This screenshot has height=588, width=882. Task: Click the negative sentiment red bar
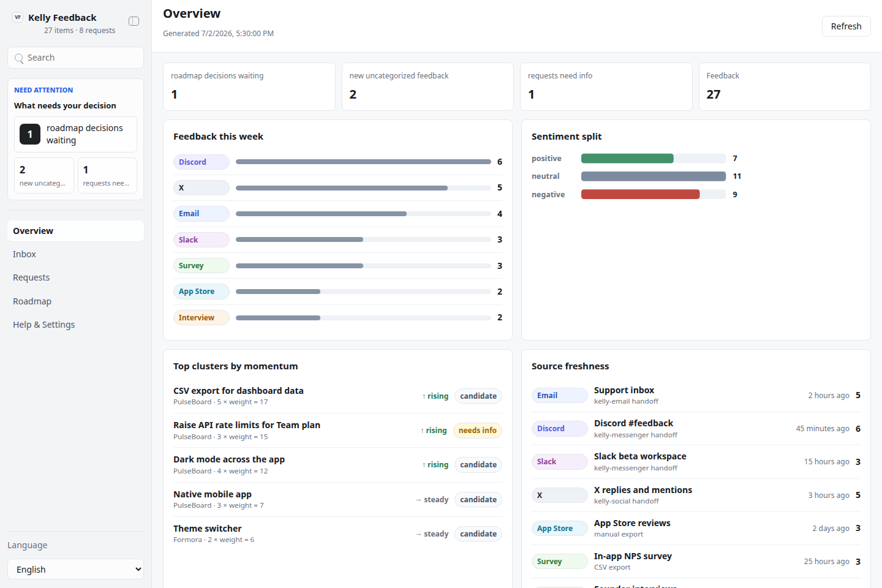pyautogui.click(x=640, y=195)
